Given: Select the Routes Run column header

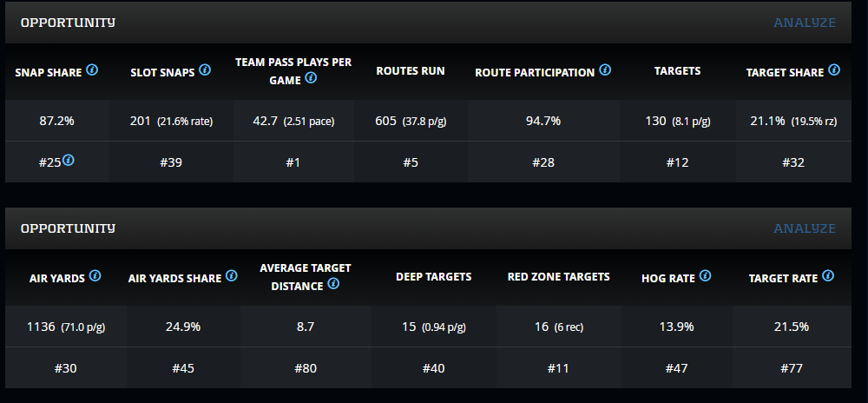Looking at the screenshot, I should click(x=410, y=71).
